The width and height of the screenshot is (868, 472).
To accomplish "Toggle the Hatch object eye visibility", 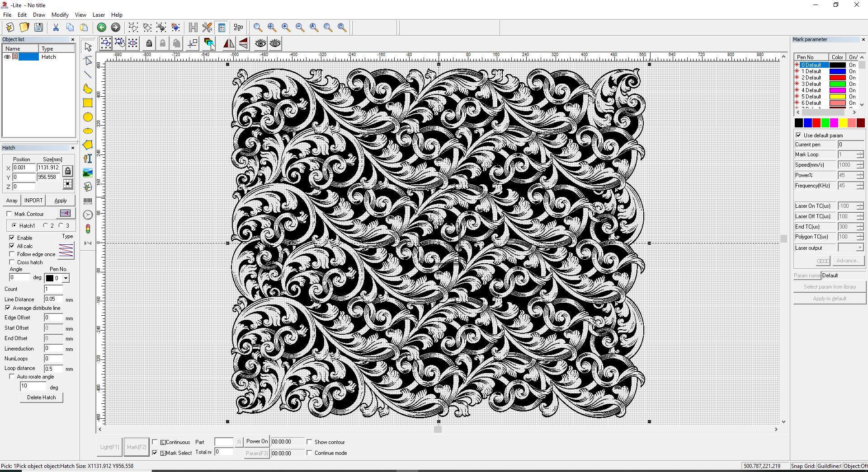I will [x=7, y=57].
